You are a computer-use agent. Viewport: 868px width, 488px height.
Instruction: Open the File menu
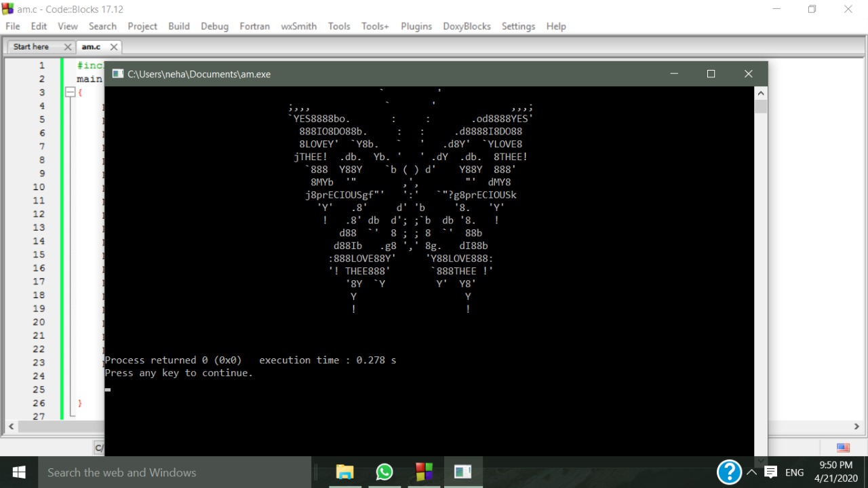click(12, 26)
